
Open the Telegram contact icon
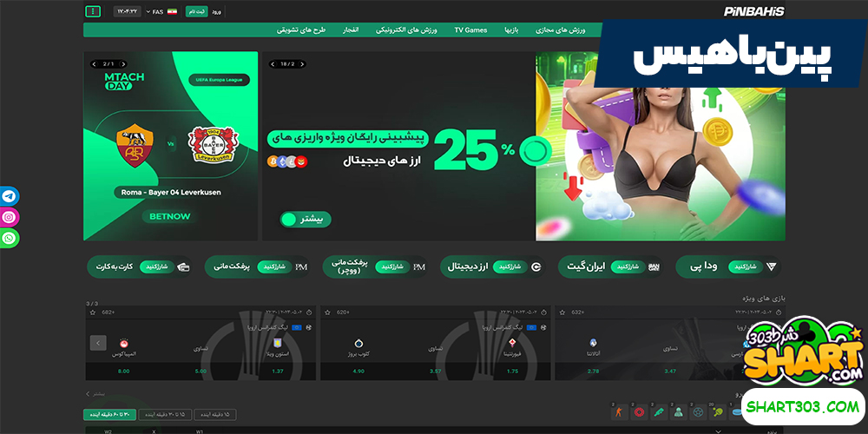coord(9,196)
